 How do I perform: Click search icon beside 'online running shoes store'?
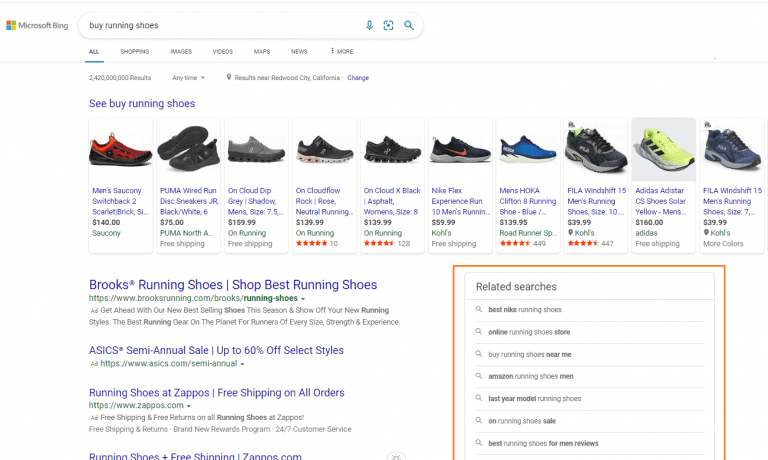(x=479, y=332)
